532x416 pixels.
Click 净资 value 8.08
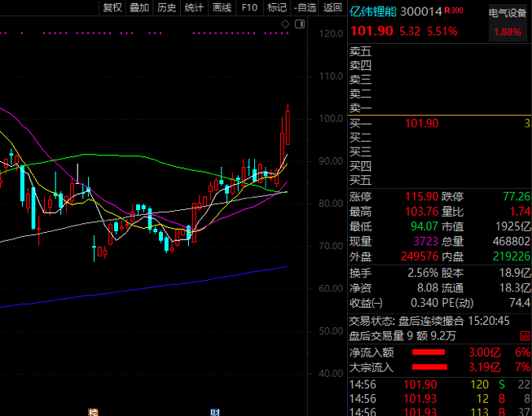point(428,288)
